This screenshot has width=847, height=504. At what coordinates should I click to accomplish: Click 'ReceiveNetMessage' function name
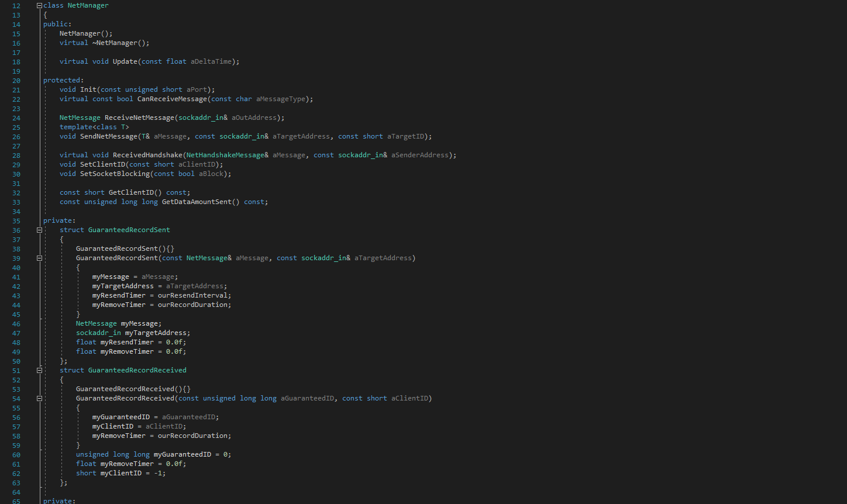click(x=139, y=118)
